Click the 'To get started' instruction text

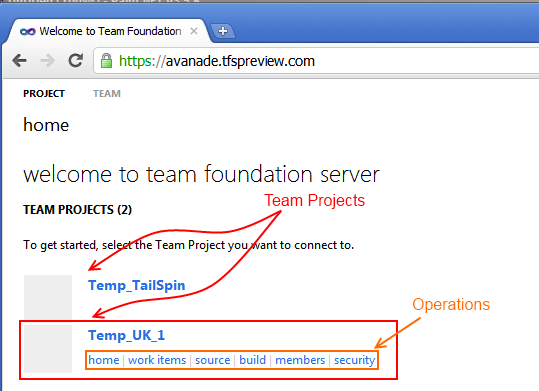188,245
